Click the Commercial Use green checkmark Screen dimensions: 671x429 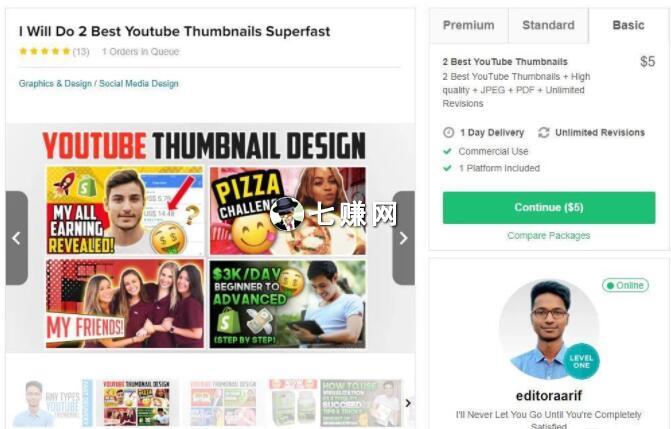(x=448, y=151)
